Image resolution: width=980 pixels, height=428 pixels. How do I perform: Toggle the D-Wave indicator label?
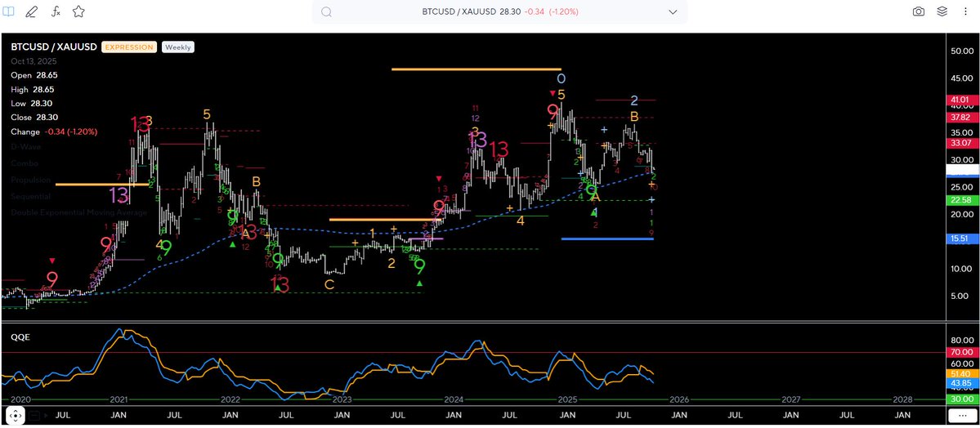[x=25, y=147]
